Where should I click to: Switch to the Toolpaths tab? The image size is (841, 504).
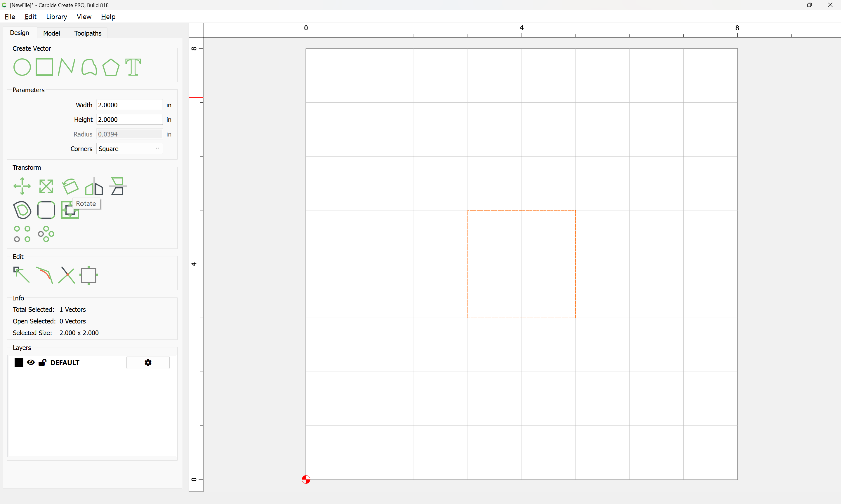(88, 33)
